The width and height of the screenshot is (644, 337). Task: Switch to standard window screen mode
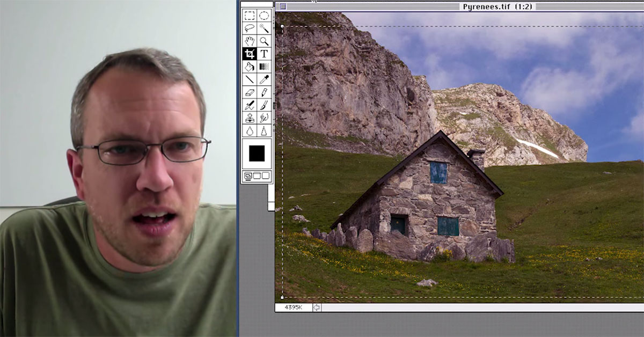pyautogui.click(x=248, y=175)
